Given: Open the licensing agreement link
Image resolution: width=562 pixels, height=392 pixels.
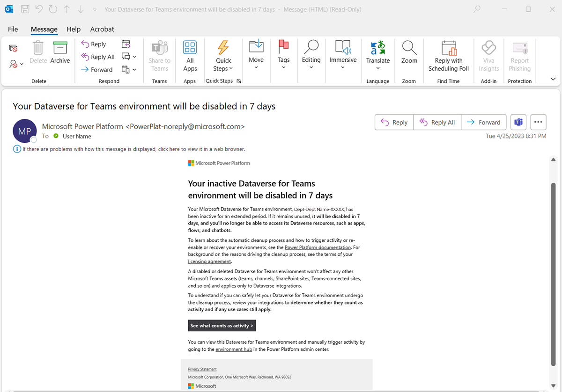Looking at the screenshot, I should click(209, 261).
